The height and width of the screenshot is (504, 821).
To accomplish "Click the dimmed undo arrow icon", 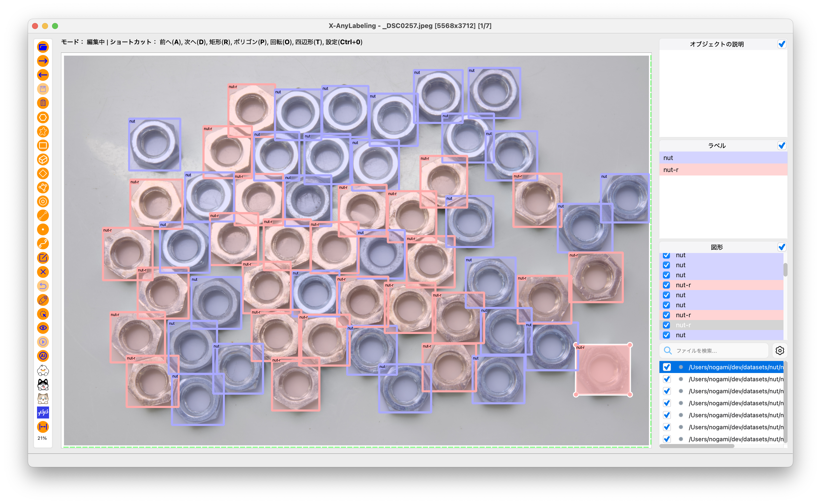I will pyautogui.click(x=43, y=286).
